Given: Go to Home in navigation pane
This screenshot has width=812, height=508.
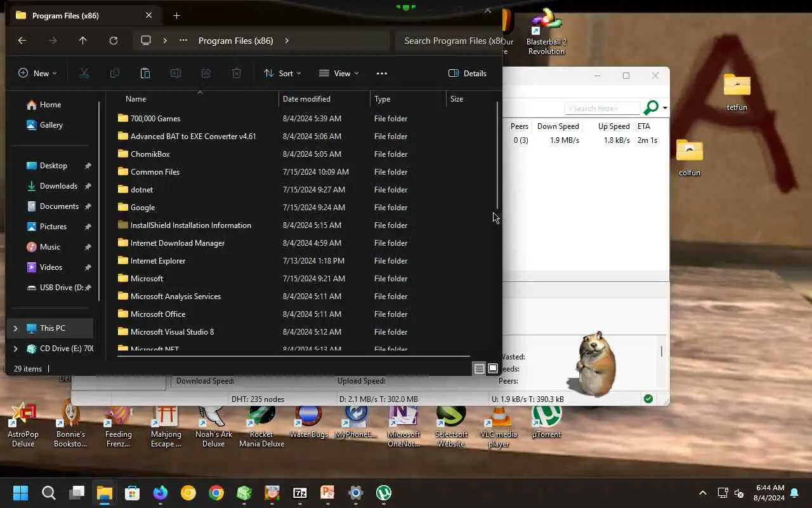Looking at the screenshot, I should tap(50, 105).
